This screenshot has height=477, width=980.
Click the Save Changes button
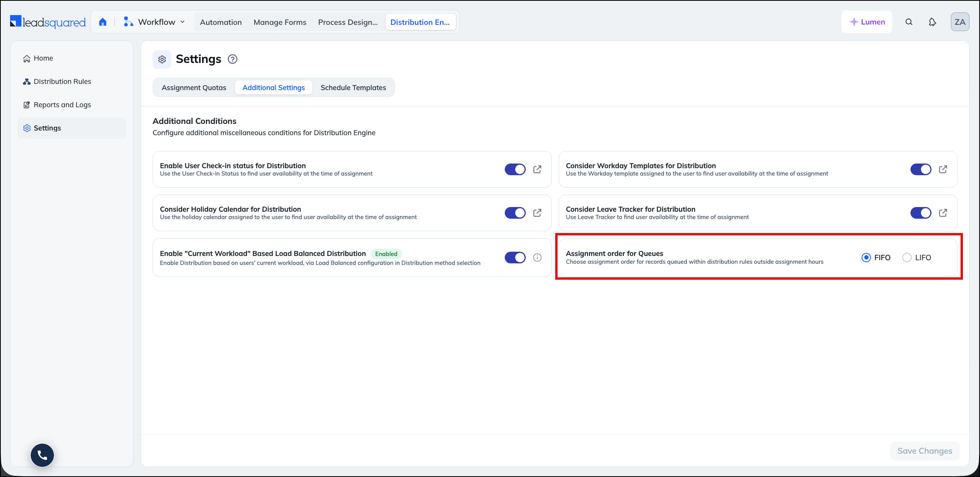coord(924,451)
